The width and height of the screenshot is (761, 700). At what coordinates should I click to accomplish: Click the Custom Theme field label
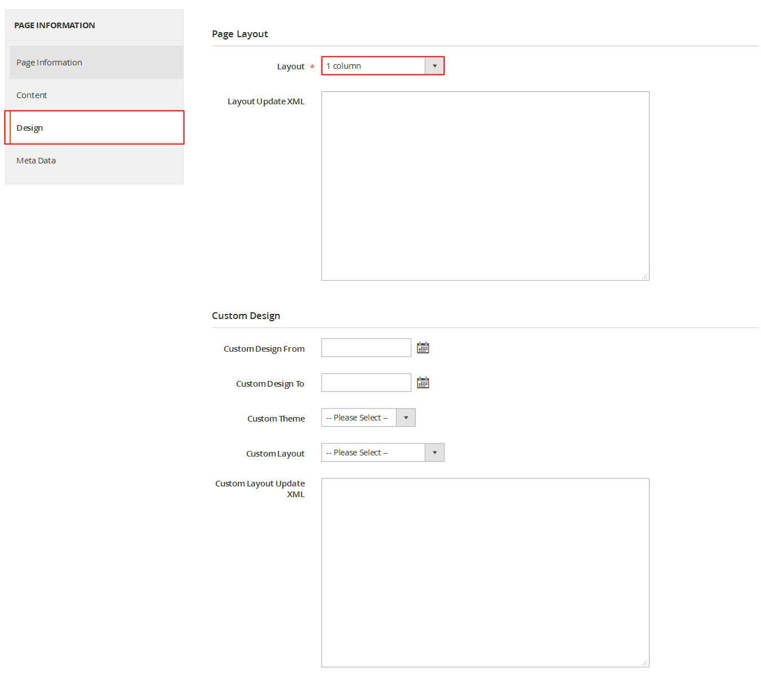click(276, 419)
